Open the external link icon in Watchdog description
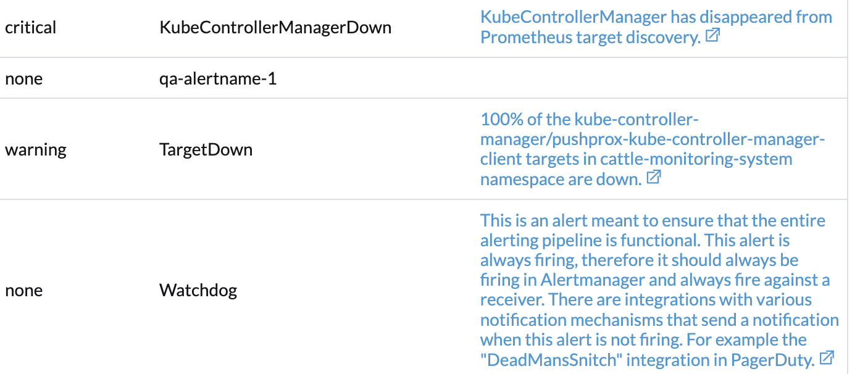This screenshot has height=374, width=868. coord(827,357)
